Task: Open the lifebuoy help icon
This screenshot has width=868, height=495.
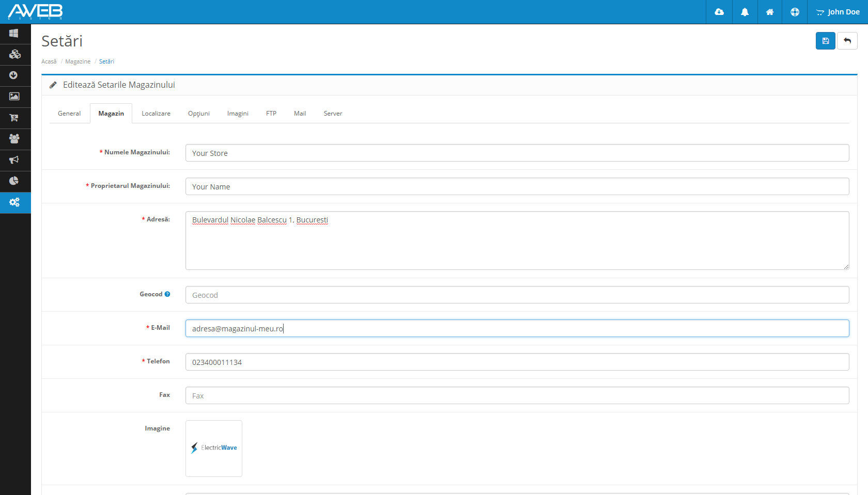Action: click(x=795, y=12)
